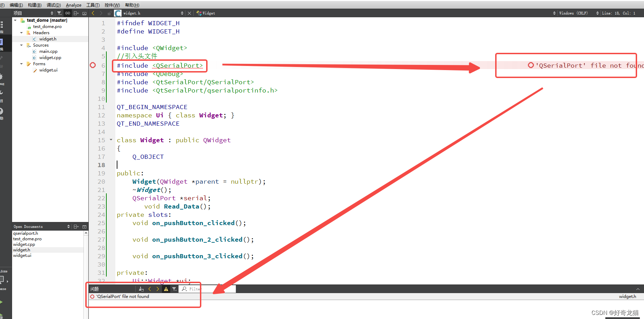Viewport: 644px width, 319px height.
Task: Collapse the Forms tree node
Action: (21, 64)
